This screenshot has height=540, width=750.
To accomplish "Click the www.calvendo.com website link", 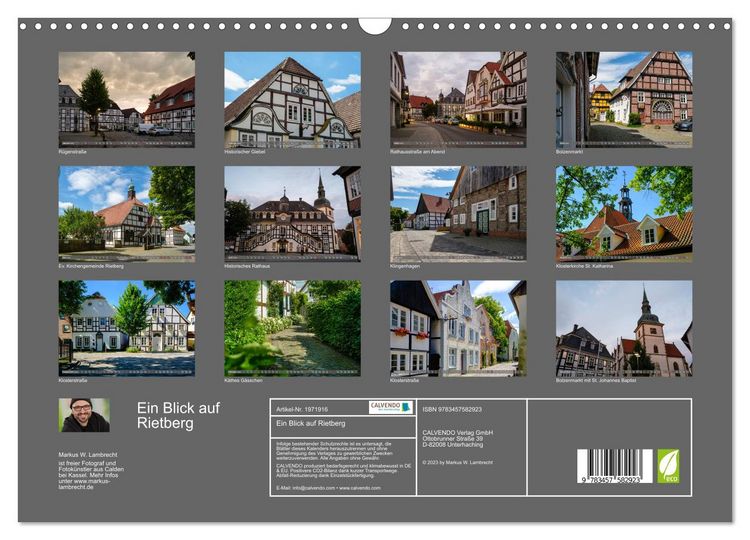I will (x=360, y=488).
